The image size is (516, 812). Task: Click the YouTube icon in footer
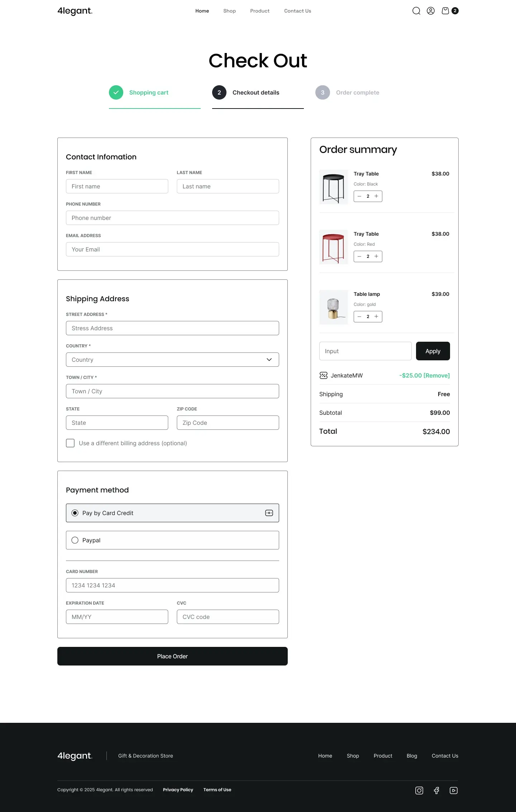pos(454,791)
